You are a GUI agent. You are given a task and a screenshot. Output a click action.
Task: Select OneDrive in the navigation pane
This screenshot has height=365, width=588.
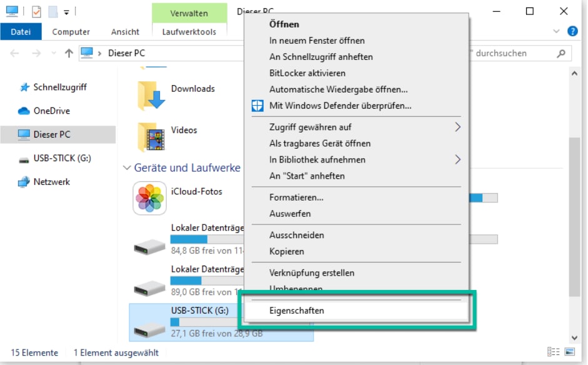51,111
